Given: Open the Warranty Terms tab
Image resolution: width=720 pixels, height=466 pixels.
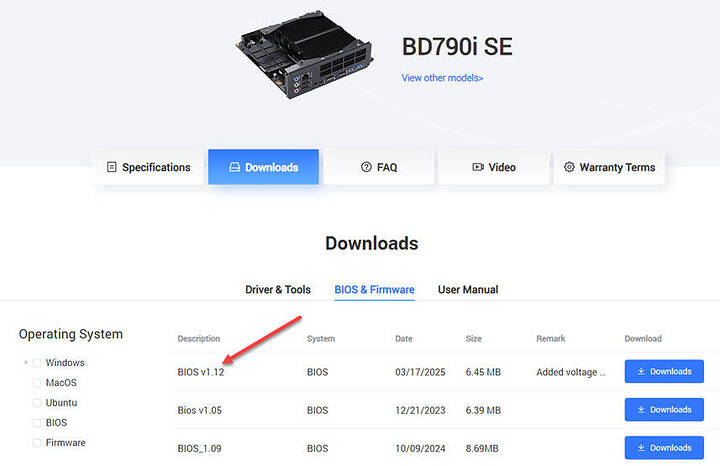Looking at the screenshot, I should pyautogui.click(x=609, y=167).
